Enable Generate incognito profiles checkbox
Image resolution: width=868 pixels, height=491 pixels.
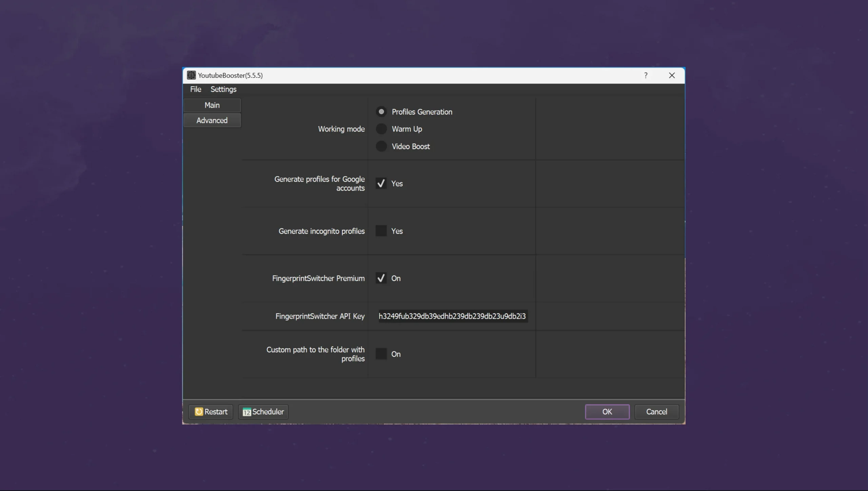pos(381,231)
